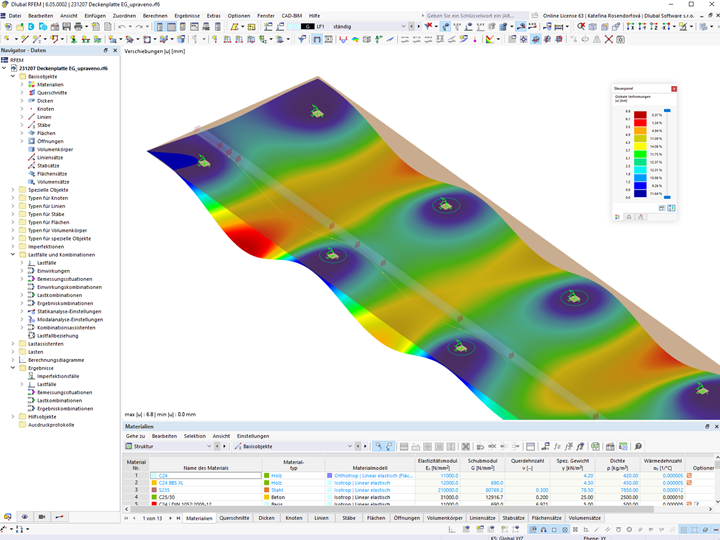Toggle the object snap magnet button
The image size is (720, 540).
[x=544, y=529]
